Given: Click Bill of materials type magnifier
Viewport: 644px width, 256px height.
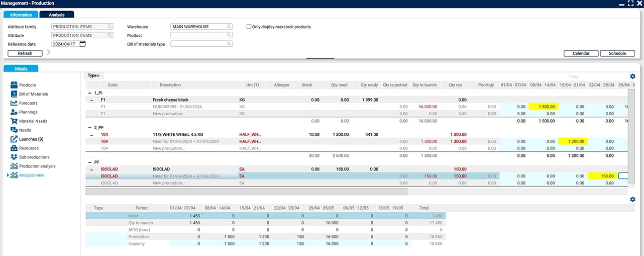Looking at the screenshot, I should [x=229, y=44].
